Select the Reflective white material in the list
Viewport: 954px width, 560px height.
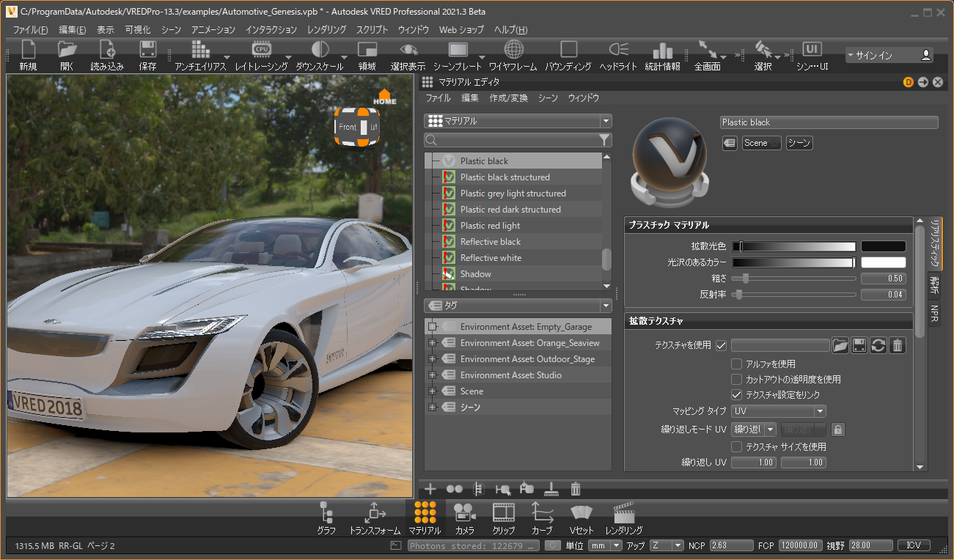(491, 258)
